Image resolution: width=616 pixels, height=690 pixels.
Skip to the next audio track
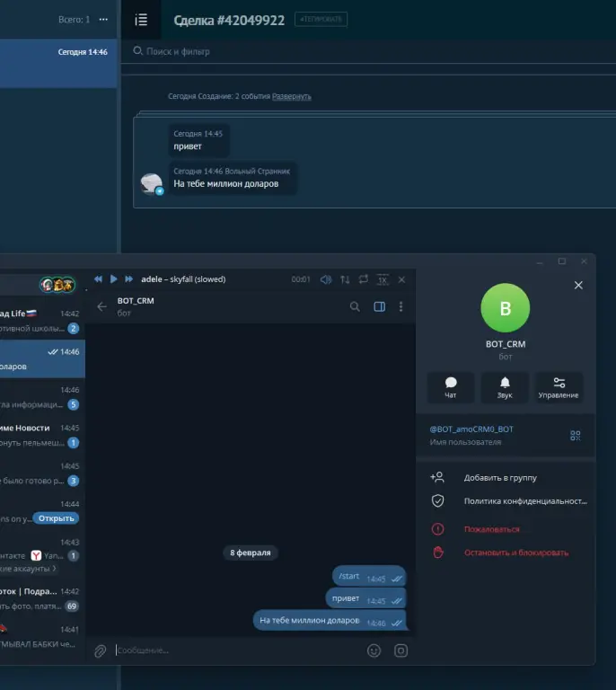click(129, 279)
